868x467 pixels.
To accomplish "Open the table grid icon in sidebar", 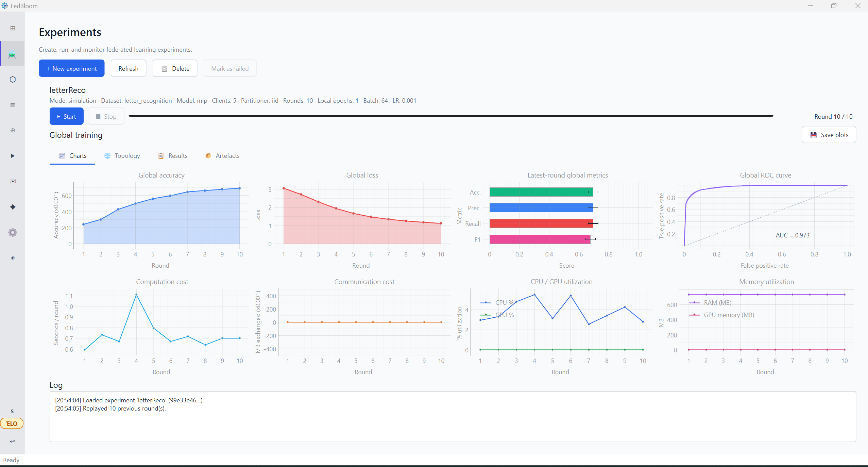I will pos(13,105).
